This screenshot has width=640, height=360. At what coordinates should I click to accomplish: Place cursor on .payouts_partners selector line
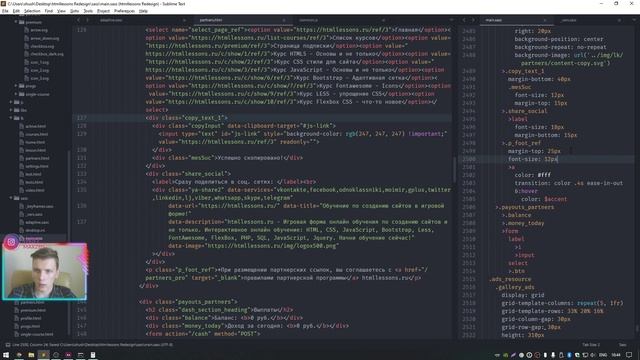click(524, 207)
